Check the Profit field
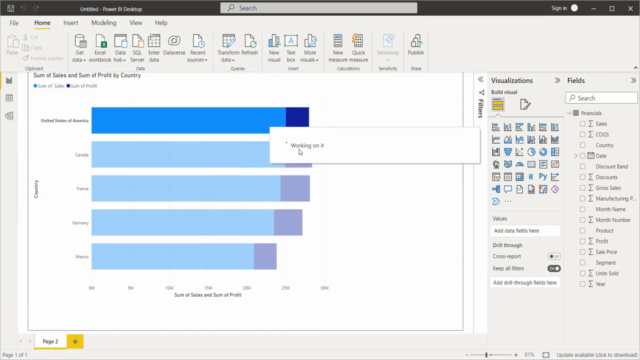640x360 pixels. click(582, 241)
